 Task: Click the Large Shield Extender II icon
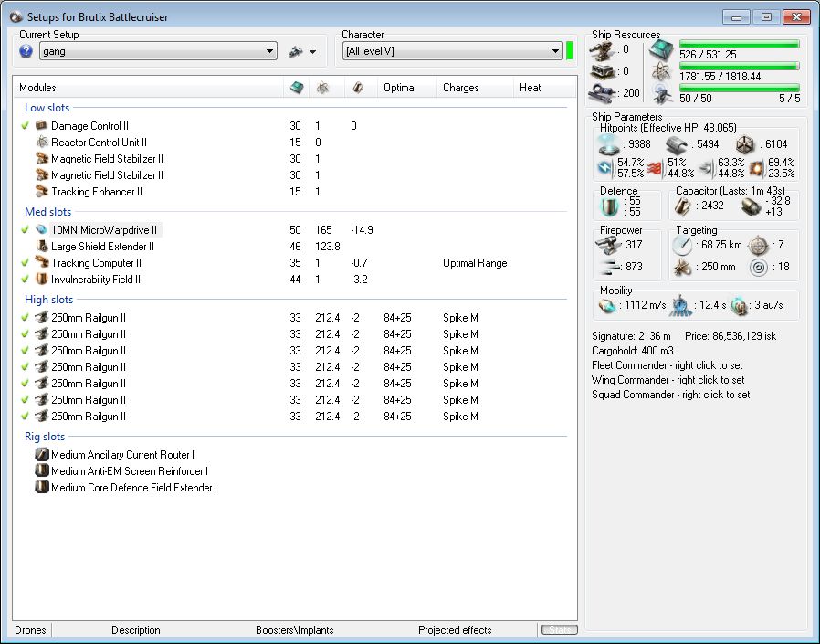coord(41,246)
